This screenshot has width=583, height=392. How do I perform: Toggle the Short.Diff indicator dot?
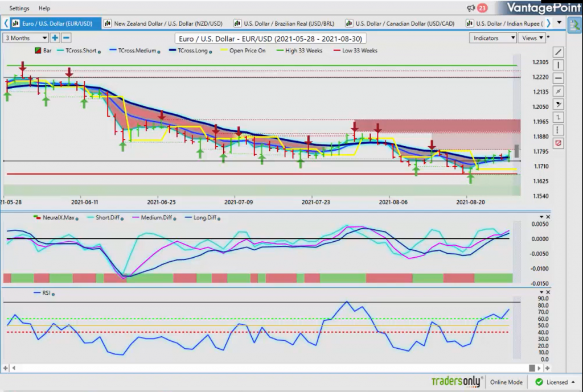click(122, 219)
